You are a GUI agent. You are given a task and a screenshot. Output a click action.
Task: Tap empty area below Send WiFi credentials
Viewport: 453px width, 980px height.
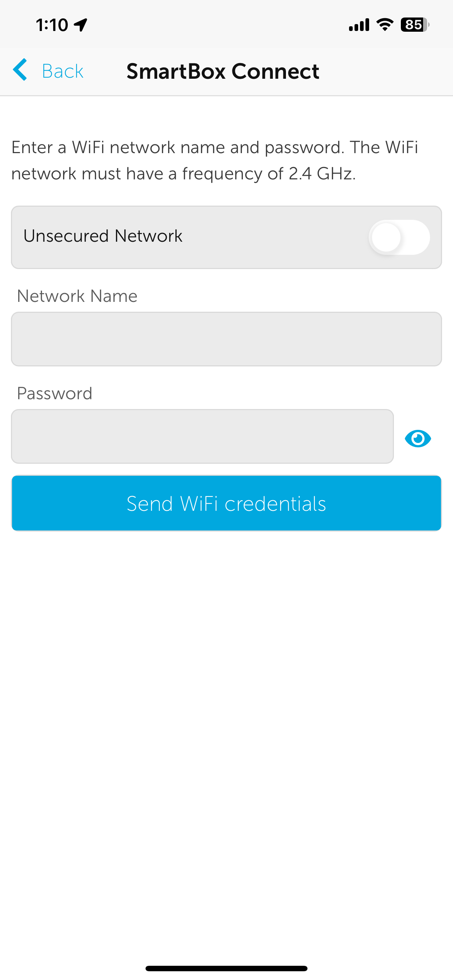[x=226, y=723]
